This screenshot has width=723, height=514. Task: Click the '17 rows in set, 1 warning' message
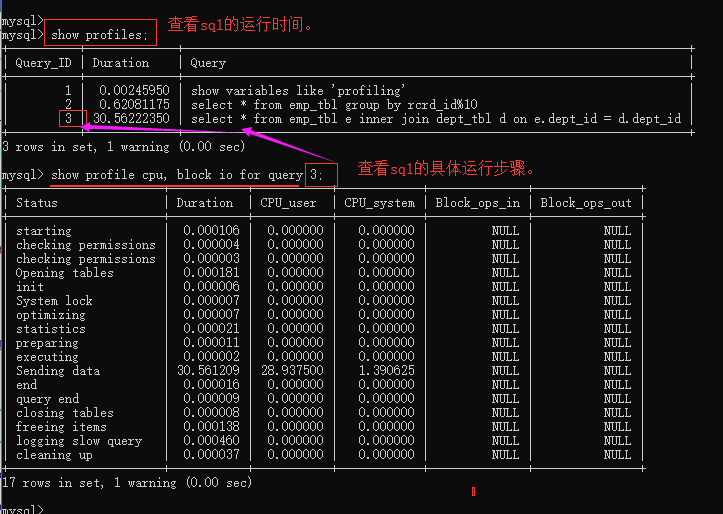coord(127,483)
